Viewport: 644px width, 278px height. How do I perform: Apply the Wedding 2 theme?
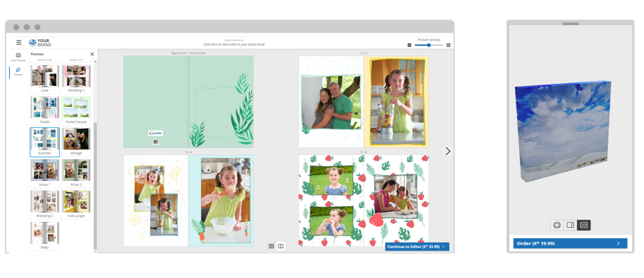coord(45,205)
